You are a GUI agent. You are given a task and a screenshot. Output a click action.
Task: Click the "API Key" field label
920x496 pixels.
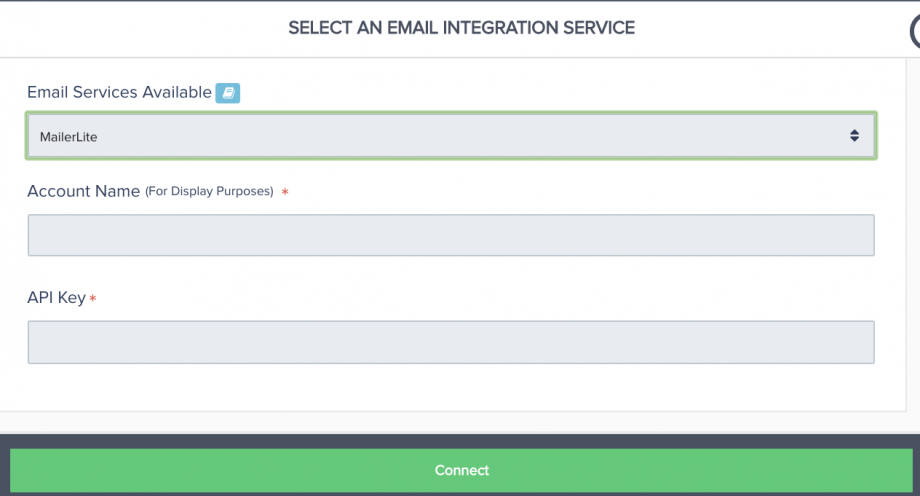tap(56, 298)
